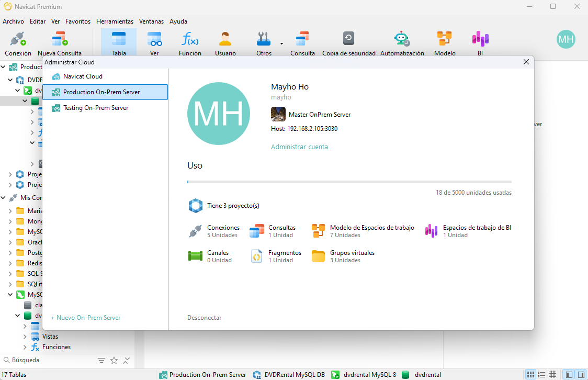
Task: Open the Ventanas menu
Action: (x=151, y=21)
